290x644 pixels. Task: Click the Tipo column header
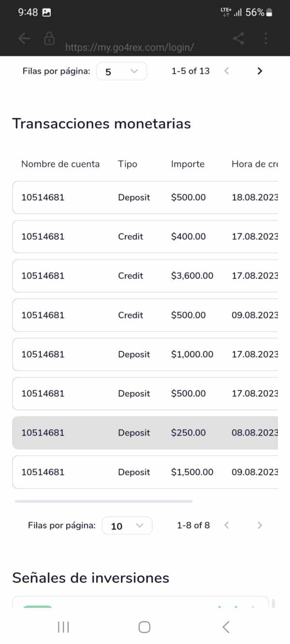pyautogui.click(x=128, y=164)
